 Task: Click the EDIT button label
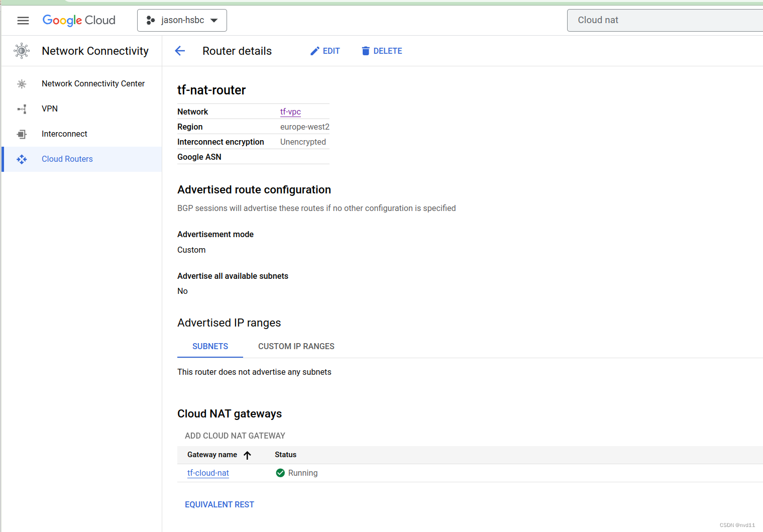pyautogui.click(x=331, y=51)
